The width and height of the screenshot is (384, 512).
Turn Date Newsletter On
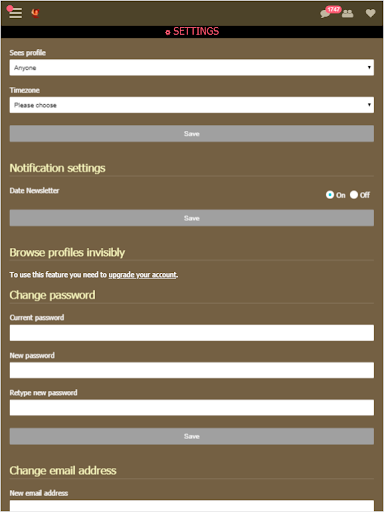330,195
